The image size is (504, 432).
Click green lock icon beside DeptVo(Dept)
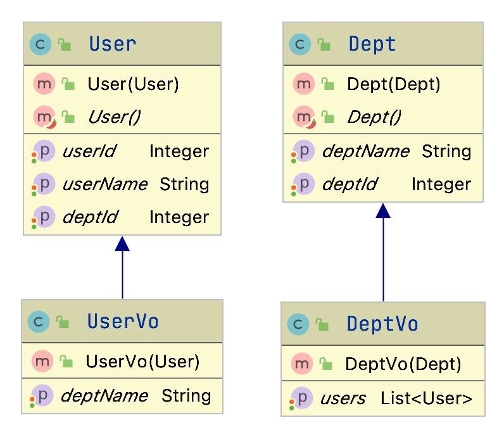[x=326, y=364]
